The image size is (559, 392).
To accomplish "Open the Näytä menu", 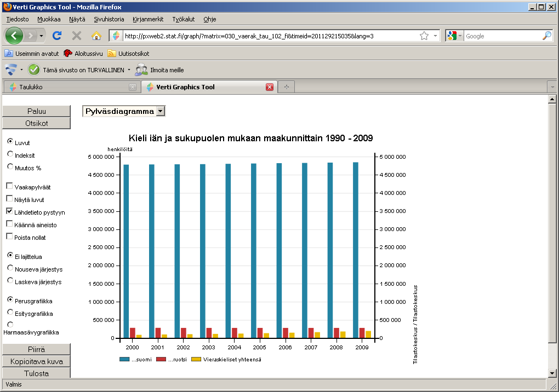I will pyautogui.click(x=77, y=19).
